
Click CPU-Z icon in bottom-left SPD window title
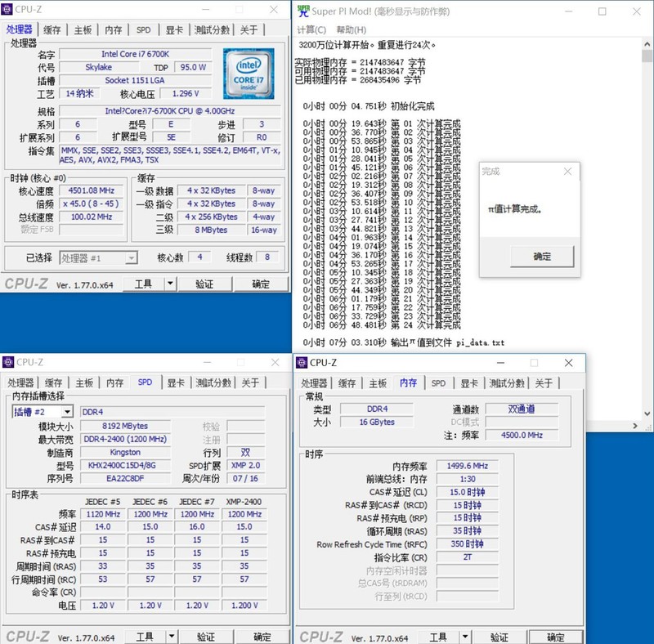8,362
